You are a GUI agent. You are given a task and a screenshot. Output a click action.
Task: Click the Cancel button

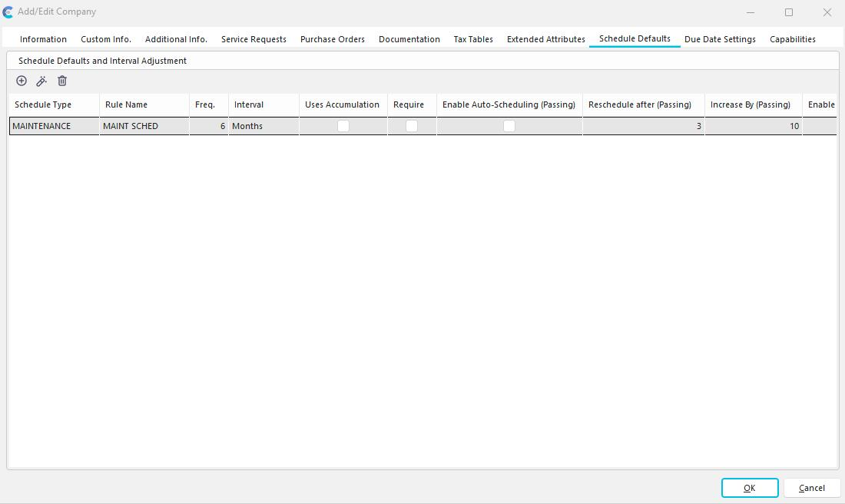tap(812, 488)
